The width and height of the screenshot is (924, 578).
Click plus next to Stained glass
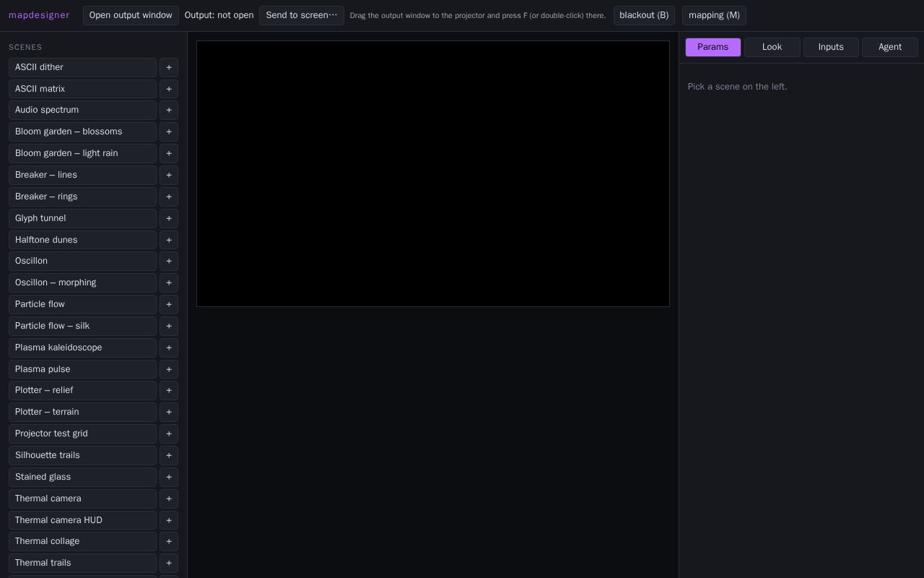169,477
